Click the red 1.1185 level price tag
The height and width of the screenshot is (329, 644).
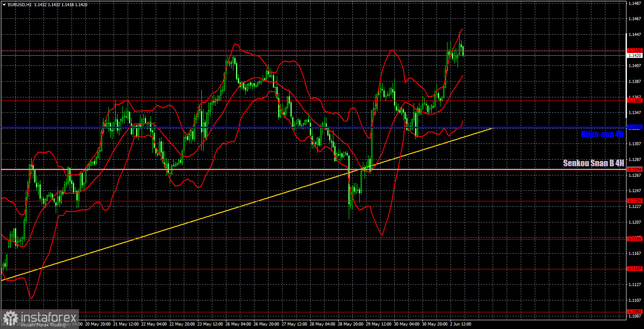click(634, 239)
